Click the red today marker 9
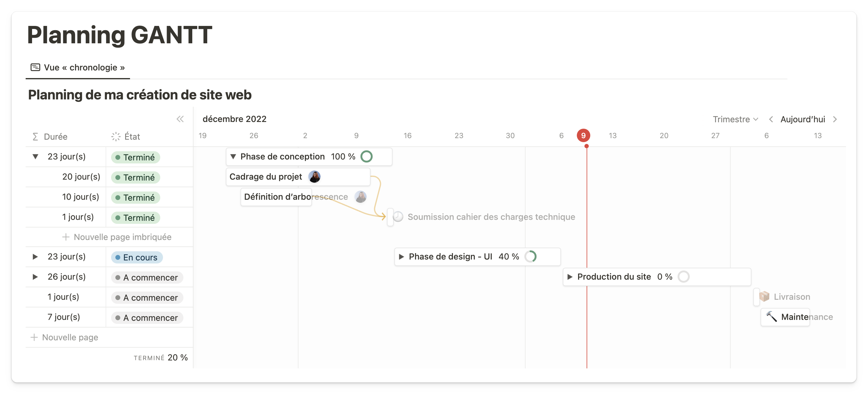 [583, 135]
